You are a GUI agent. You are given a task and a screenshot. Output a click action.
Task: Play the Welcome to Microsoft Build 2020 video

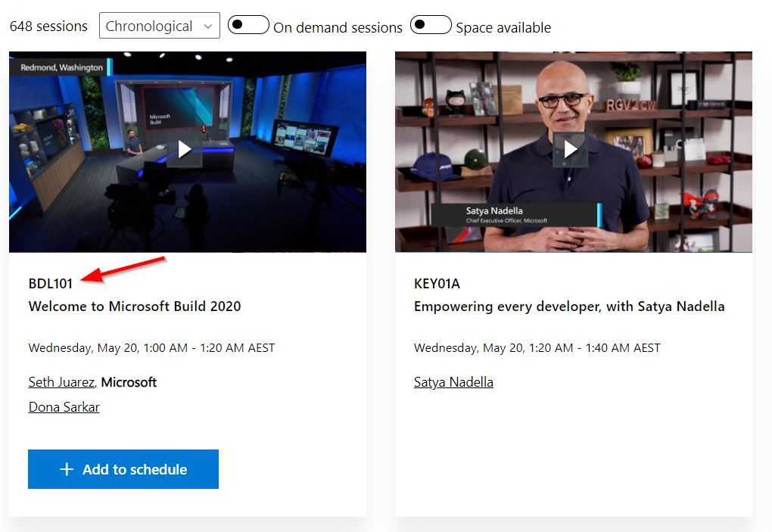[185, 150]
